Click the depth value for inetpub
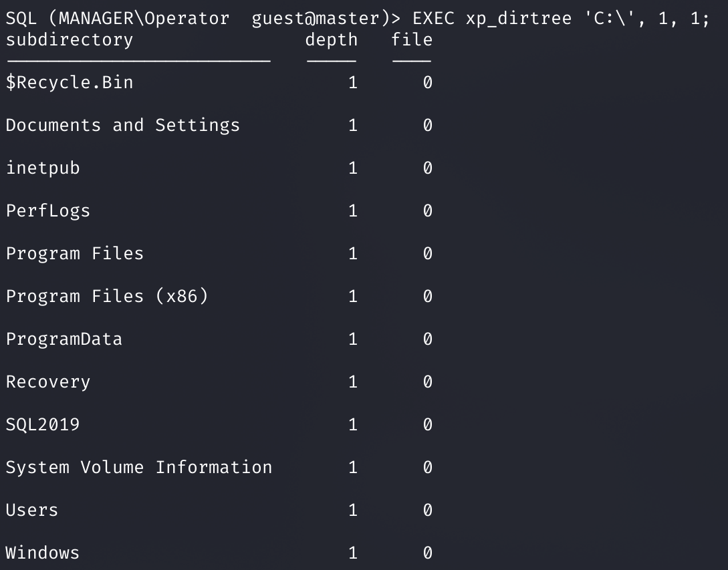 [x=353, y=168]
